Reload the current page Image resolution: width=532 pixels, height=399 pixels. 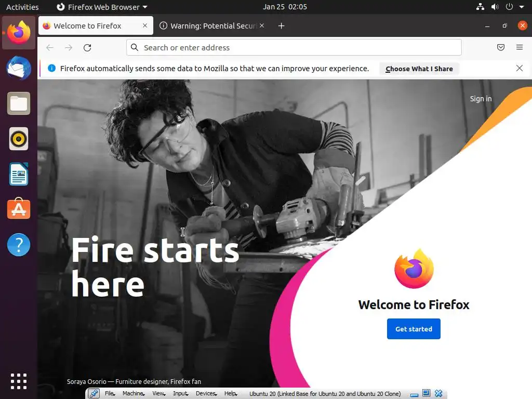coord(87,47)
